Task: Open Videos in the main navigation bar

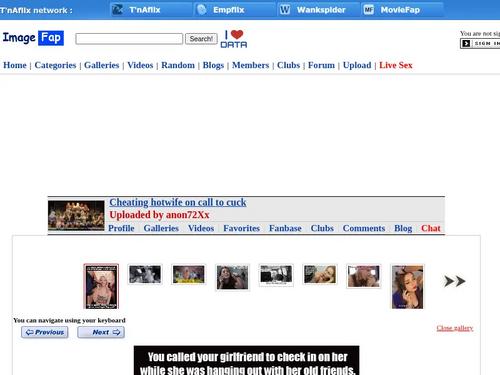Action: [140, 65]
